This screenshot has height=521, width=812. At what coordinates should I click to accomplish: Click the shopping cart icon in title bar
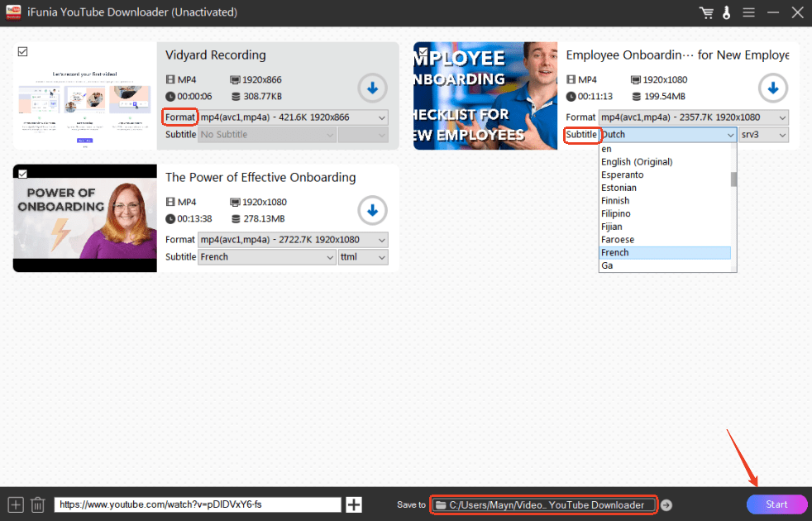point(706,12)
